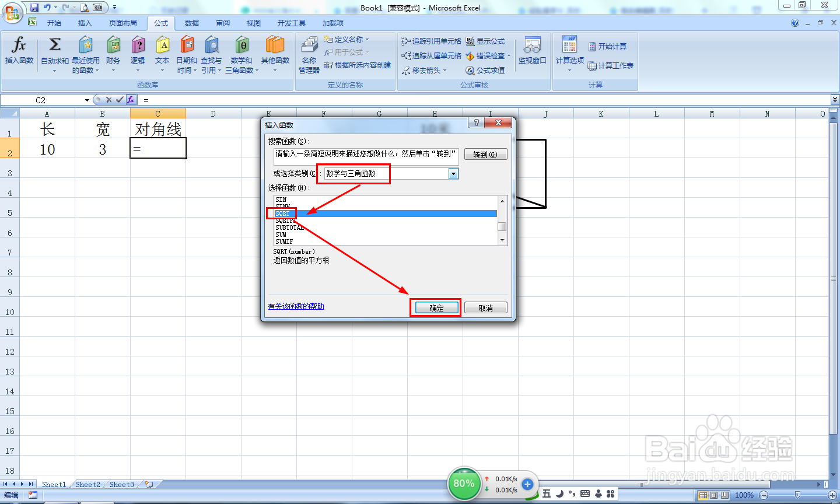840x504 pixels.
Task: Open Recently Used functions list
Action: 86,54
